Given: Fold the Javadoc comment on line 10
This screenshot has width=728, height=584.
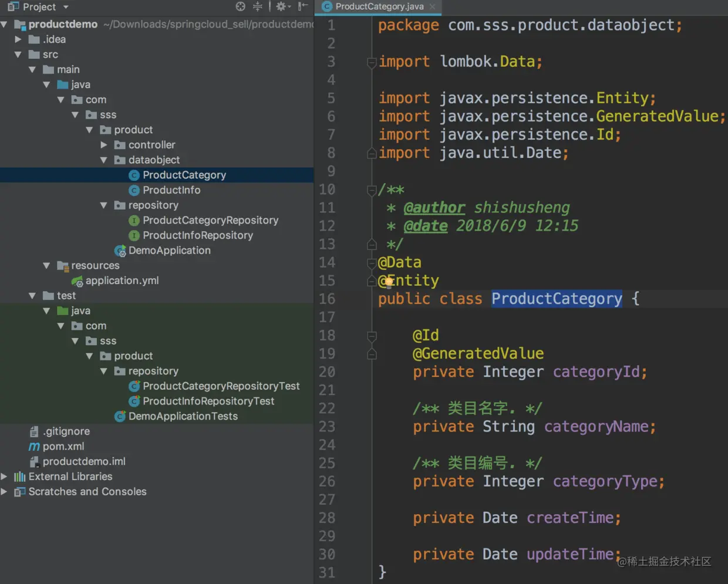Looking at the screenshot, I should click(372, 190).
